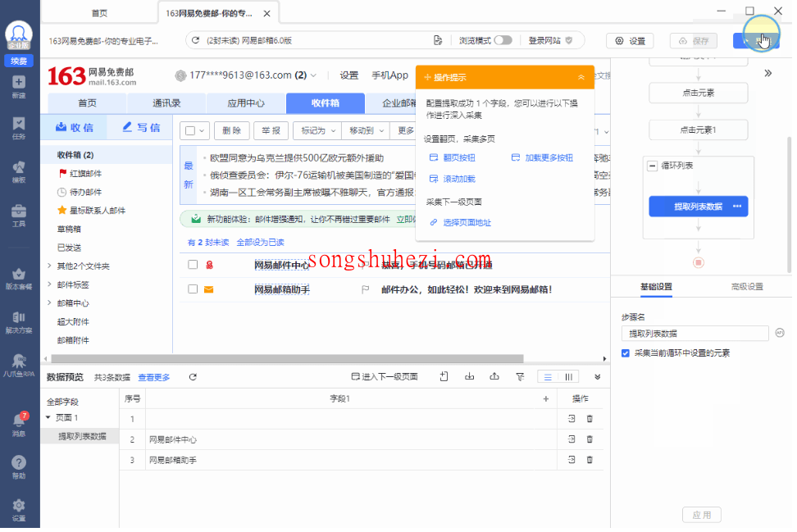Open the account dropdown next to 163.com email
The height and width of the screenshot is (532, 797).
coord(313,75)
